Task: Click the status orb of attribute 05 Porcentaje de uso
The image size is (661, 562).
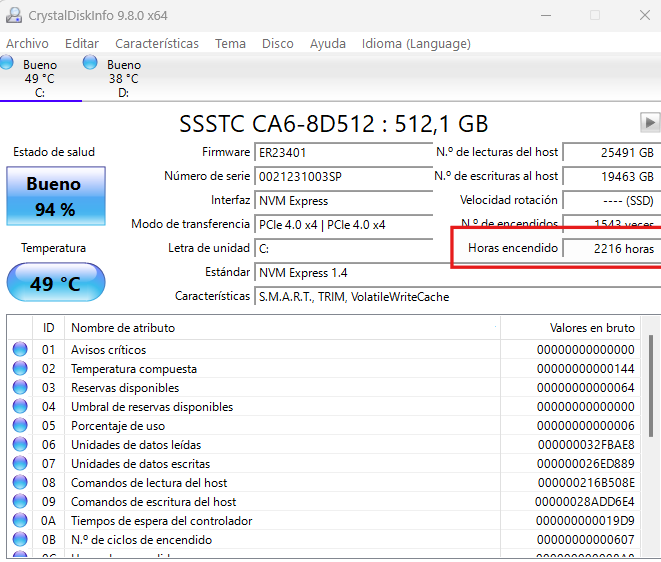Action: [20, 425]
